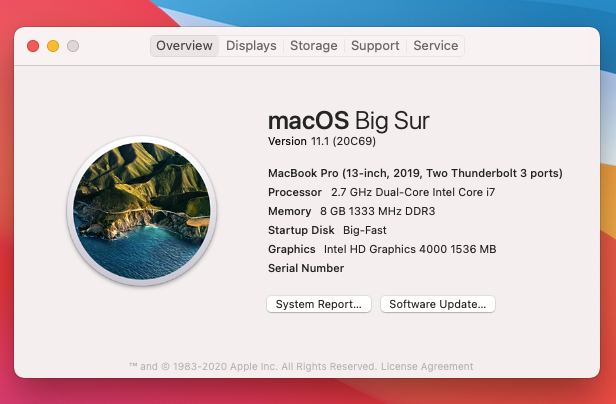Click the 2.7 GHz Dual-Core Intel Core i7 value

coord(413,192)
